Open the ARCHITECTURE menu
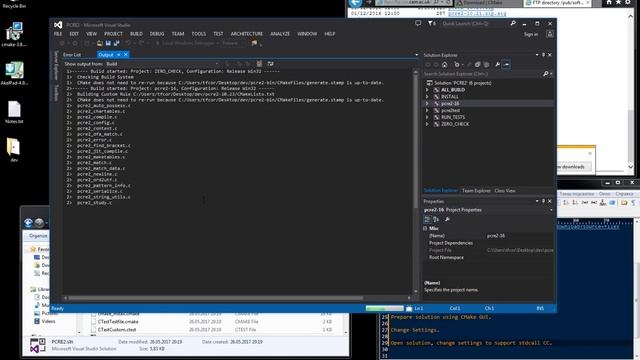 pyautogui.click(x=247, y=34)
